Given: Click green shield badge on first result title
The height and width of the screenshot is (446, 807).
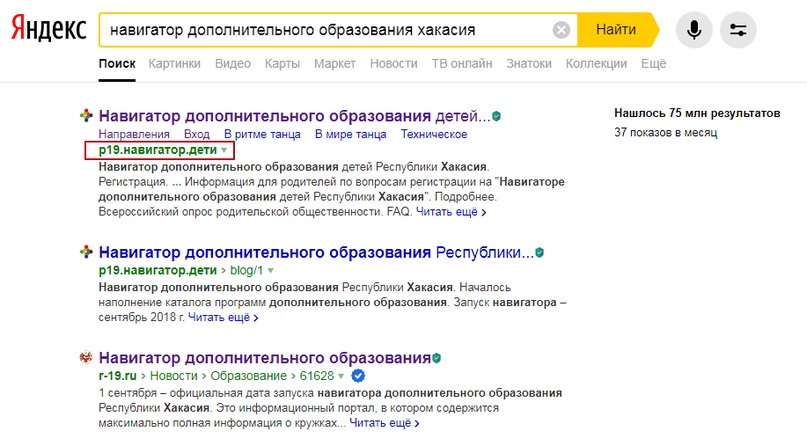Looking at the screenshot, I should click(x=496, y=116).
